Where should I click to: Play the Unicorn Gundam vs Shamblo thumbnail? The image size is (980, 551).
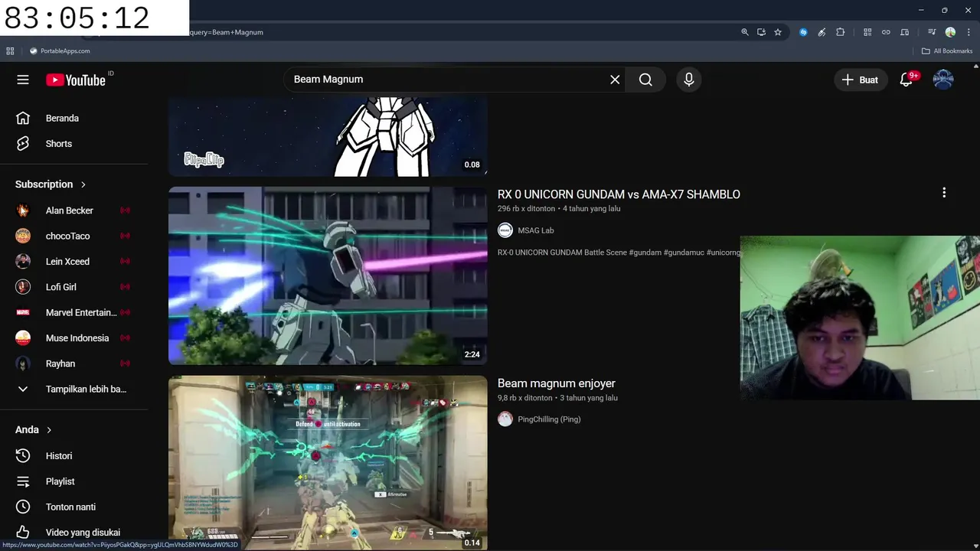328,275
